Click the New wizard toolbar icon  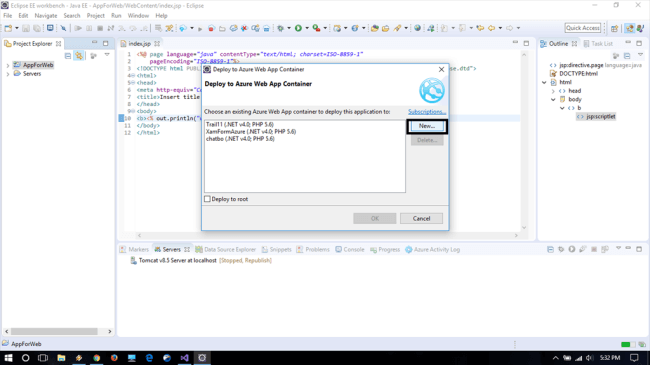pos(8,28)
